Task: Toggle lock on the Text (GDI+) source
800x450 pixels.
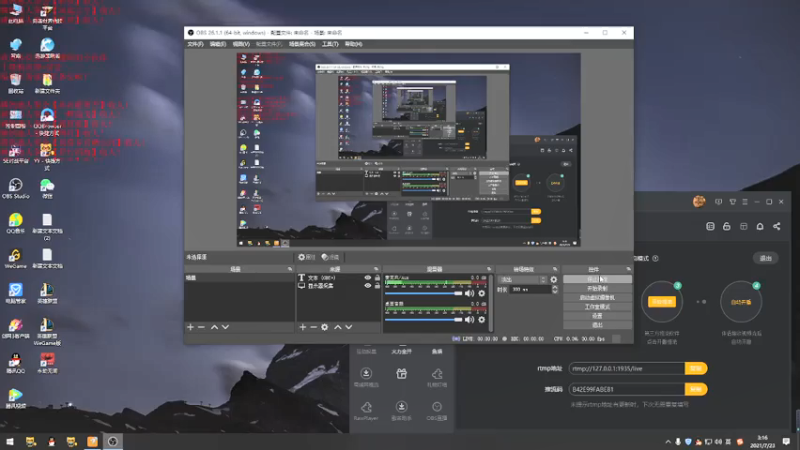Action: pyautogui.click(x=378, y=278)
